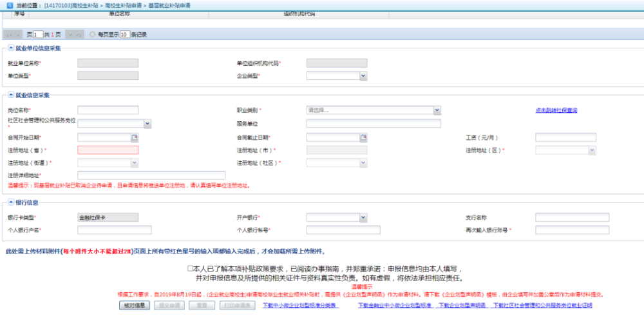This screenshot has height=316, width=644.
Task: Open the 点击跳转社保查询 link
Action: (x=556, y=110)
